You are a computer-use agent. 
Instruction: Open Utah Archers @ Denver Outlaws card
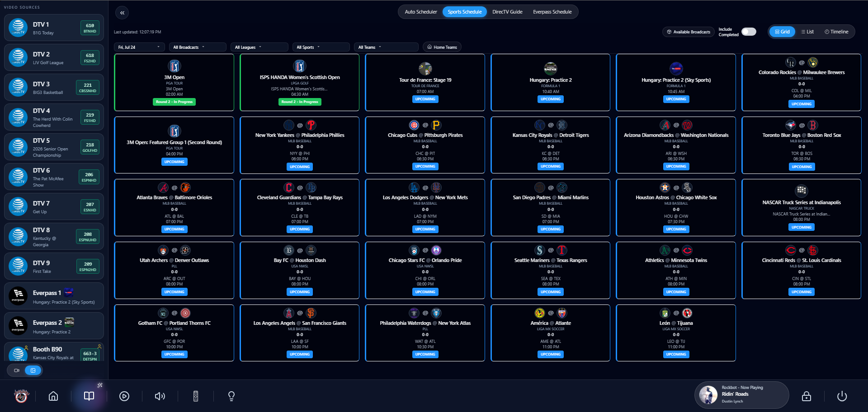pos(174,270)
